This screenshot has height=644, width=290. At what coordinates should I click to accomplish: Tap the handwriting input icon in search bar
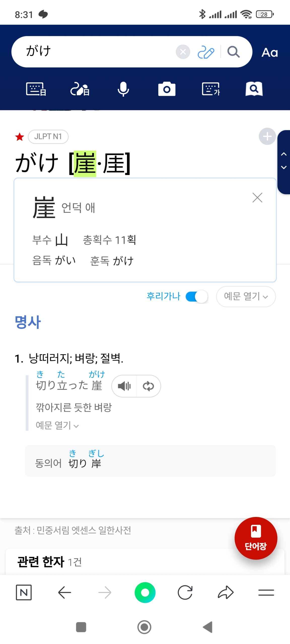point(206,52)
